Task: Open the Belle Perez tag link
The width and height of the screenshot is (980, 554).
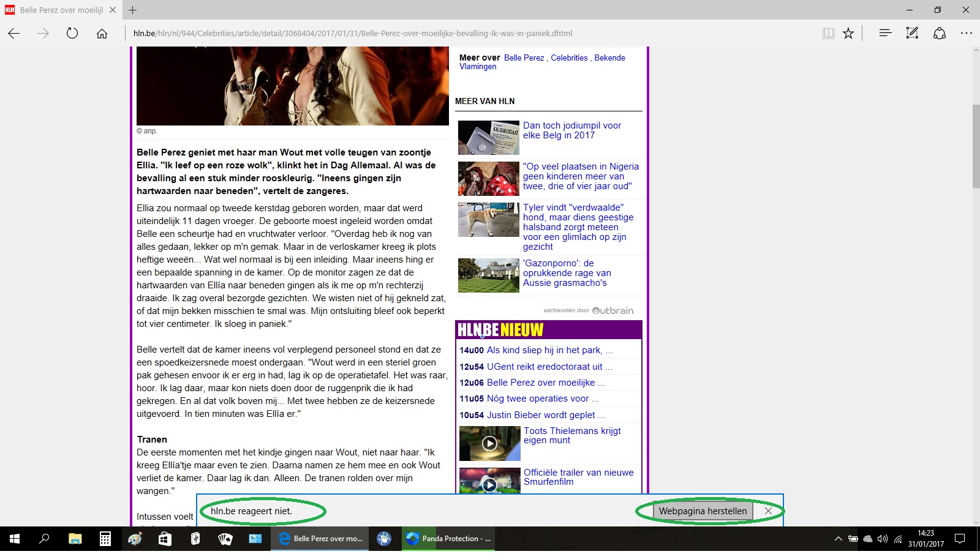Action: point(524,58)
